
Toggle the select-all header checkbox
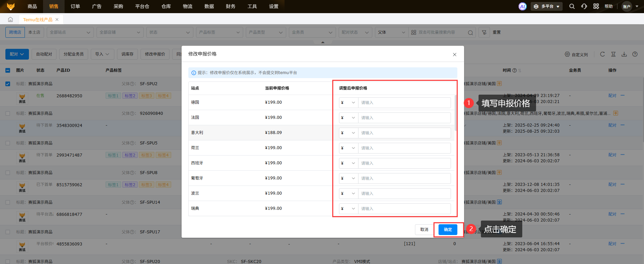click(8, 70)
